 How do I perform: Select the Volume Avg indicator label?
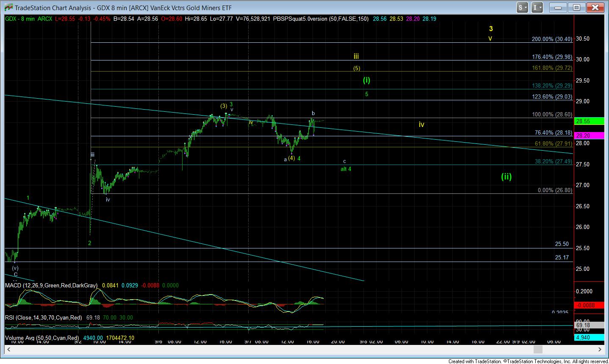42,338
